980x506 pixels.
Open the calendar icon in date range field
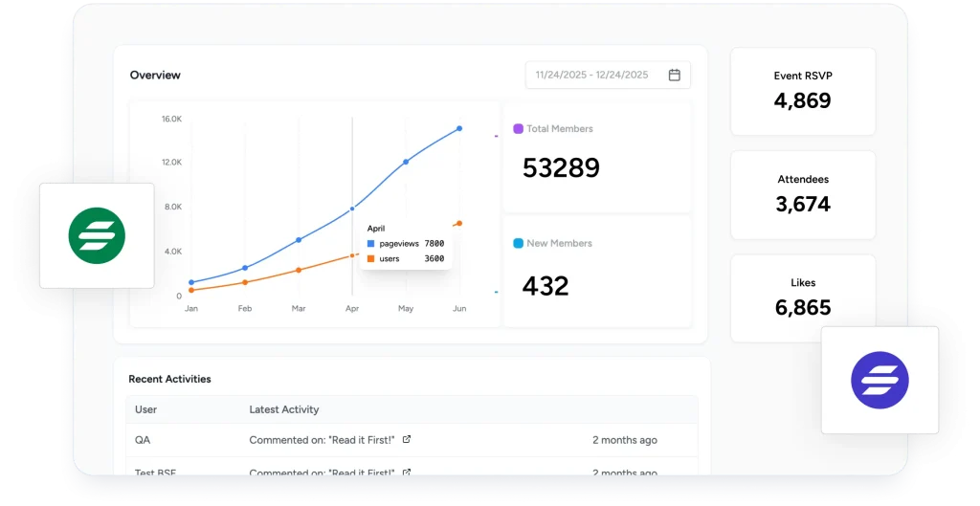[675, 75]
